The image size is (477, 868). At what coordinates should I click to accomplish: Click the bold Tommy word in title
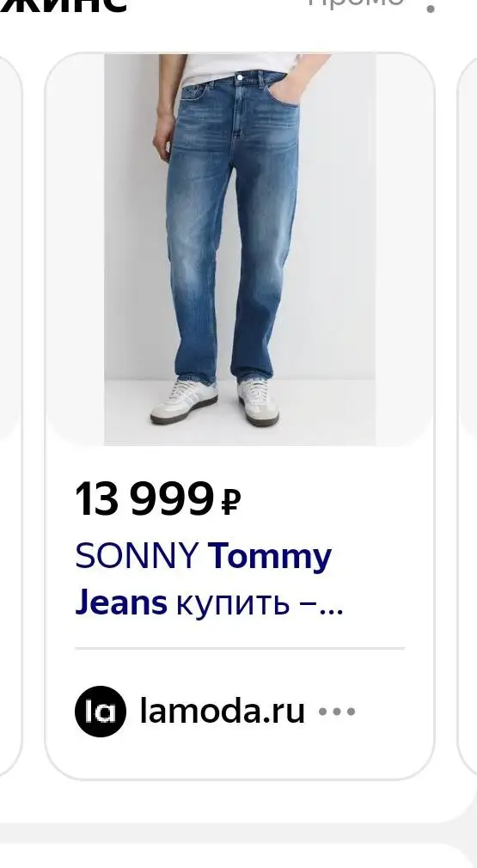tap(270, 556)
